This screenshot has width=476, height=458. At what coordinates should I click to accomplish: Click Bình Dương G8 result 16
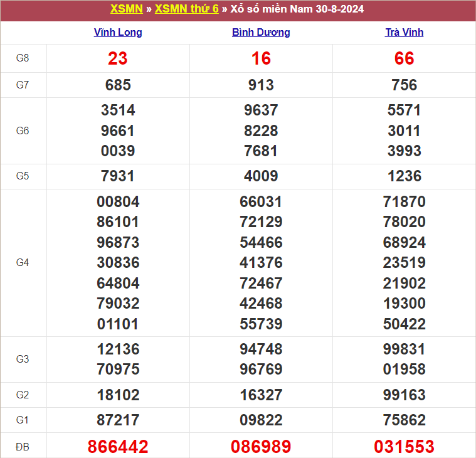[261, 58]
